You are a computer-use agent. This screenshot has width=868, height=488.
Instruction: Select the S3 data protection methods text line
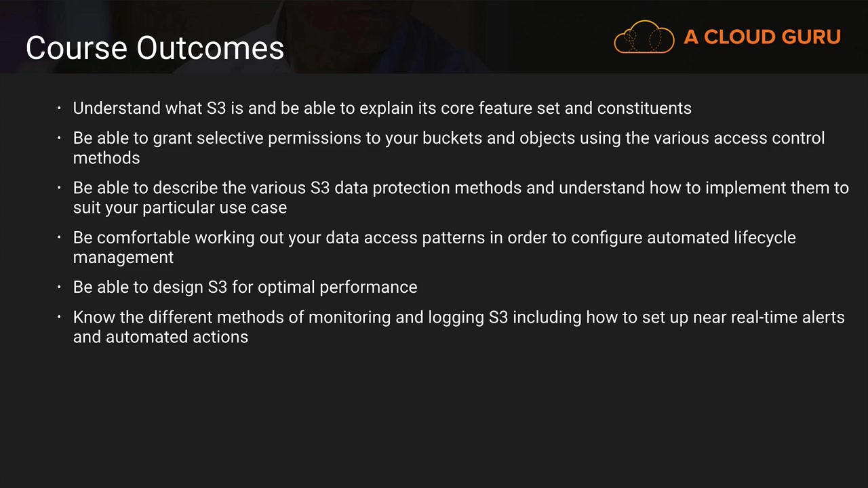460,188
